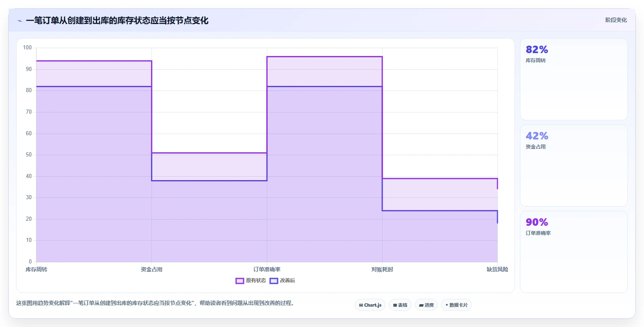Select the 进度 tag

tap(426, 305)
